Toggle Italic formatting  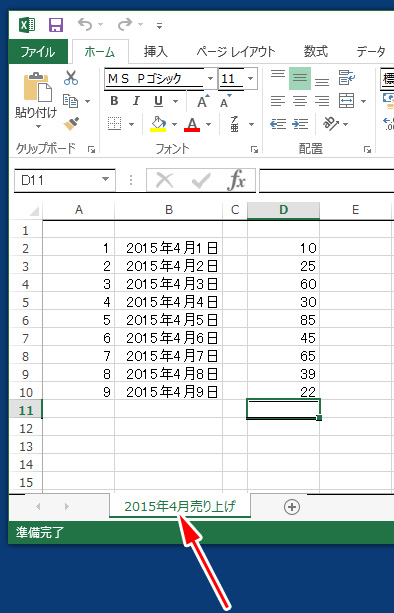(136, 101)
